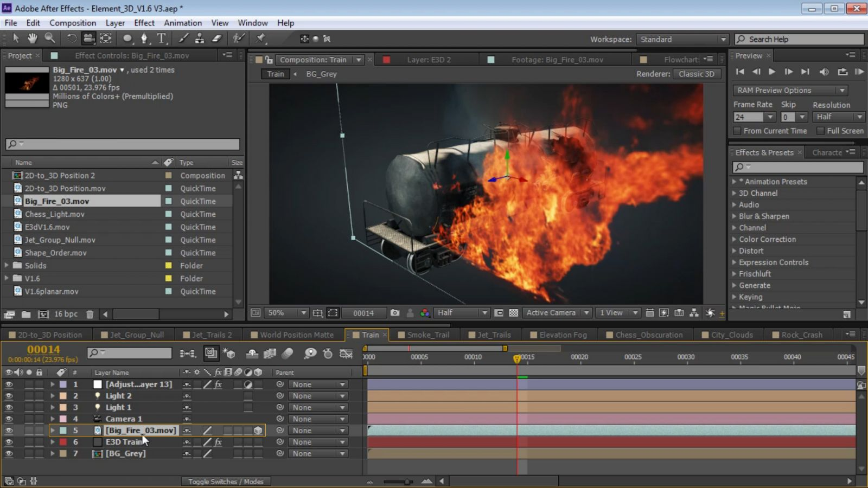Select the Zoom tool
This screenshot has height=488, width=868.
[50, 38]
